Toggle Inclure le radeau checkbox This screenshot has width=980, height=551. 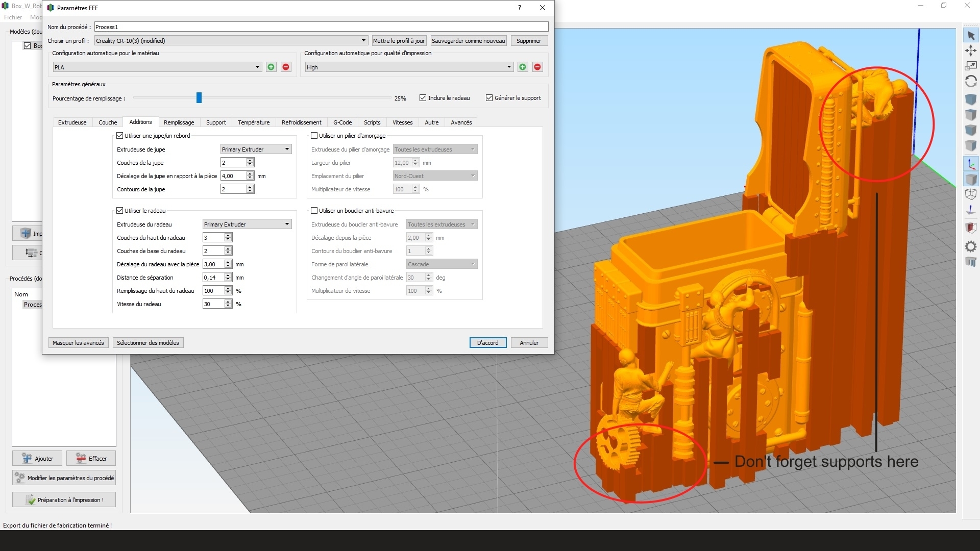(423, 98)
